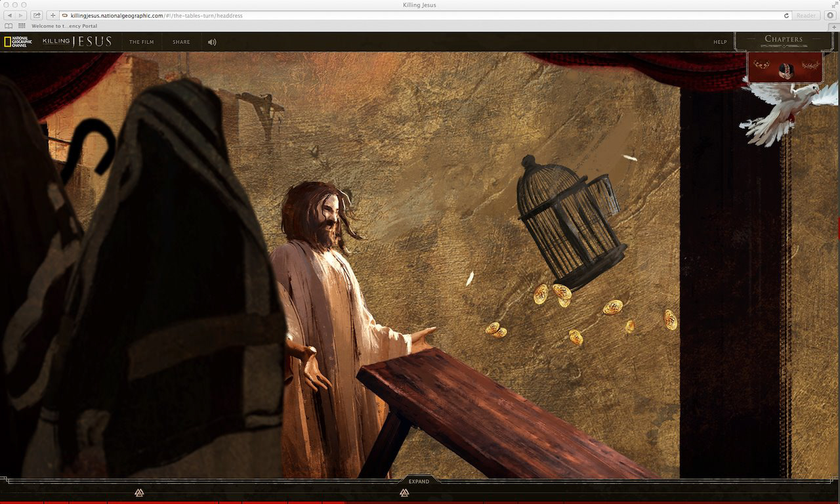The width and height of the screenshot is (840, 504).
Task: Open the Safari downloads button
Action: pos(830,15)
